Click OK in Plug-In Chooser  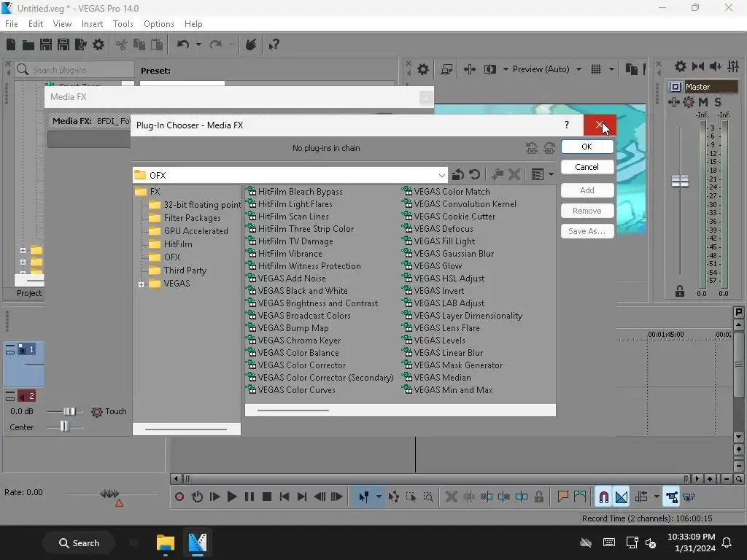coord(587,147)
